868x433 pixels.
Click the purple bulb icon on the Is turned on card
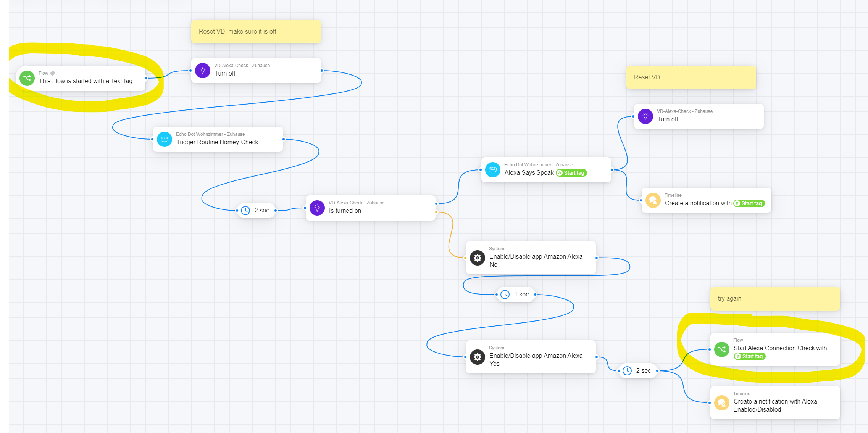pyautogui.click(x=317, y=208)
